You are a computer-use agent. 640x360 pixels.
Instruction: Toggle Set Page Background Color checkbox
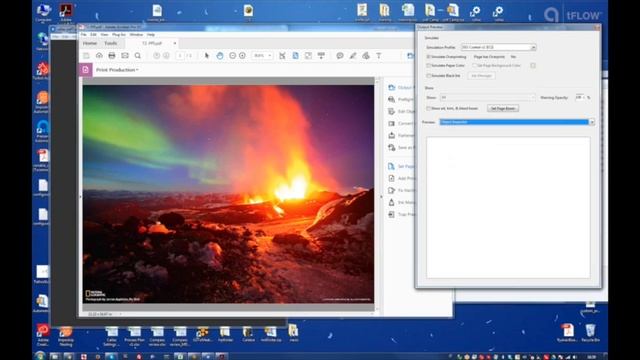tap(474, 65)
